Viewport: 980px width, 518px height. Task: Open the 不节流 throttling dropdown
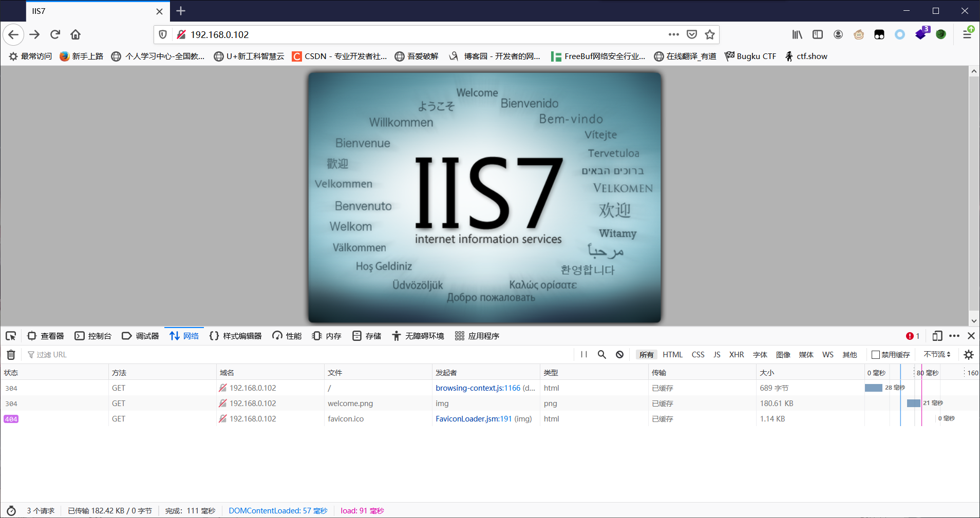937,355
